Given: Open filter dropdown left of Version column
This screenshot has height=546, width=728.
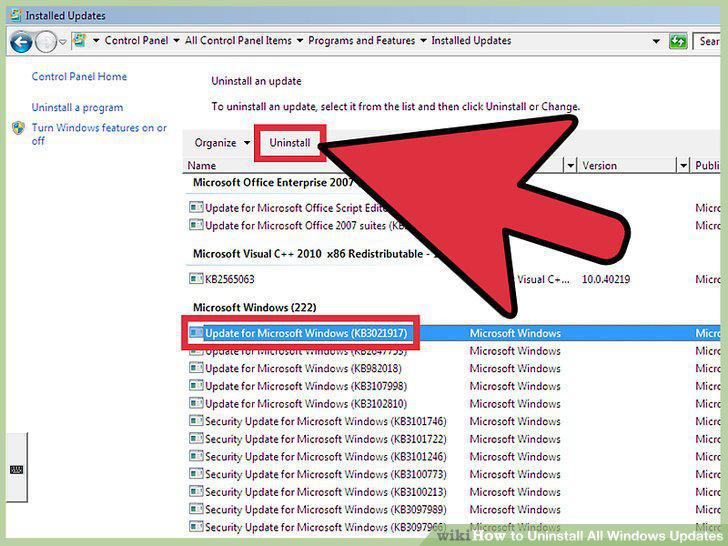Looking at the screenshot, I should pyautogui.click(x=570, y=165).
